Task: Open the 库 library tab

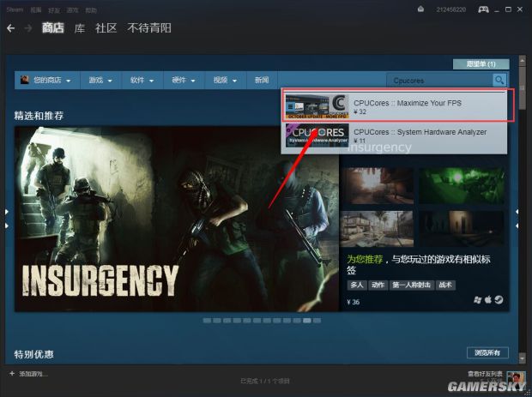Action: pos(80,28)
